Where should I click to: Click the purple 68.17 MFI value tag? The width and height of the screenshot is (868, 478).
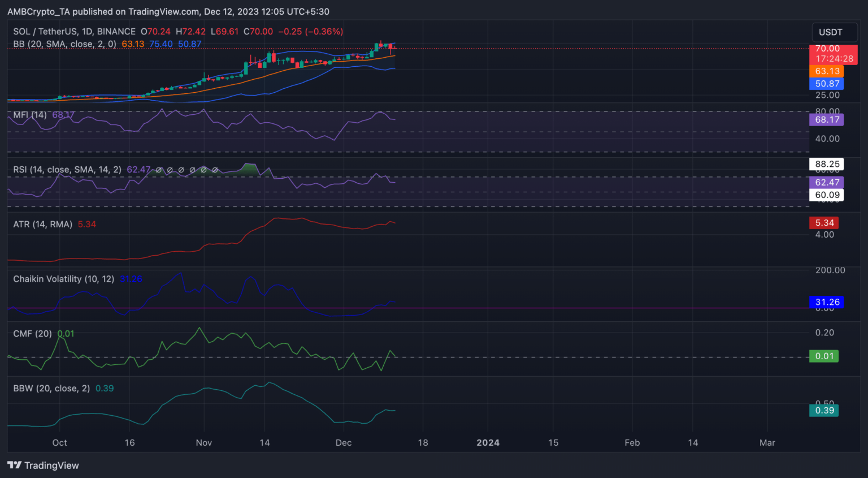tap(826, 119)
